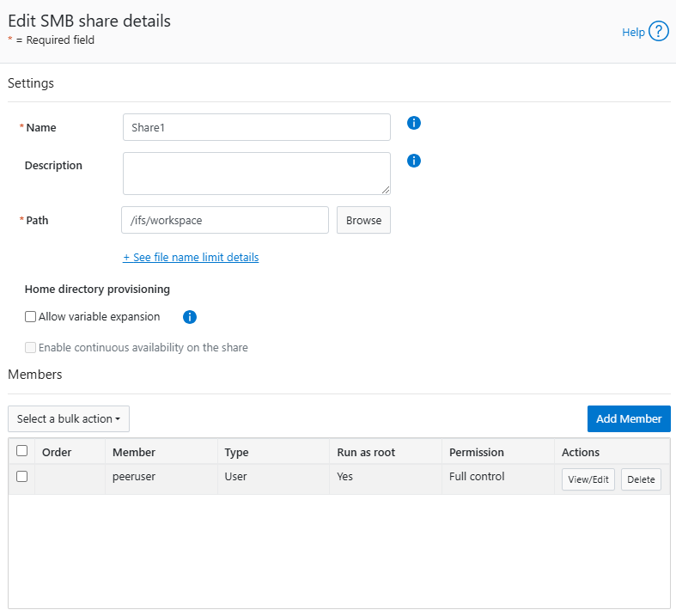This screenshot has width=676, height=616.
Task: Click the Help question mark icon
Action: tap(659, 32)
